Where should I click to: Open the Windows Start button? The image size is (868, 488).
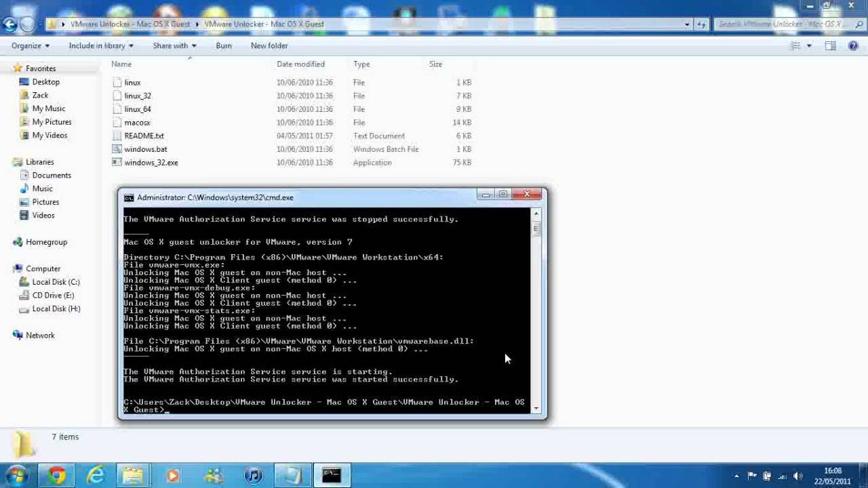[16, 475]
